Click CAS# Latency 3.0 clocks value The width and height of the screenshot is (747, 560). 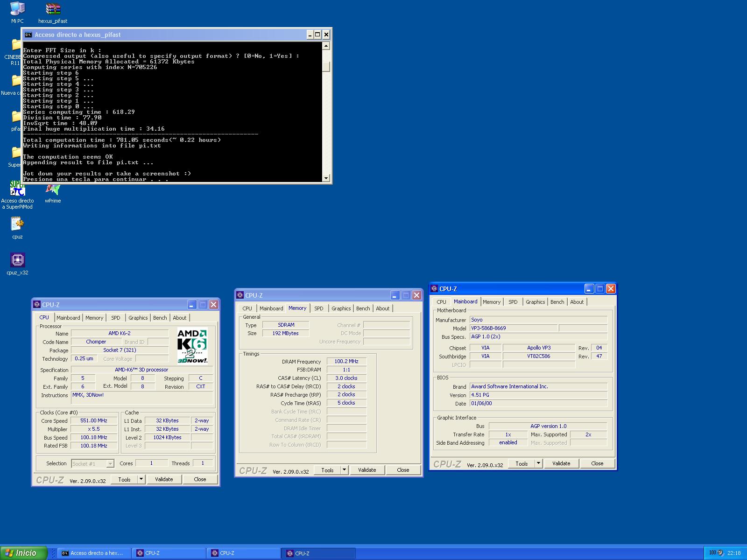pos(346,378)
